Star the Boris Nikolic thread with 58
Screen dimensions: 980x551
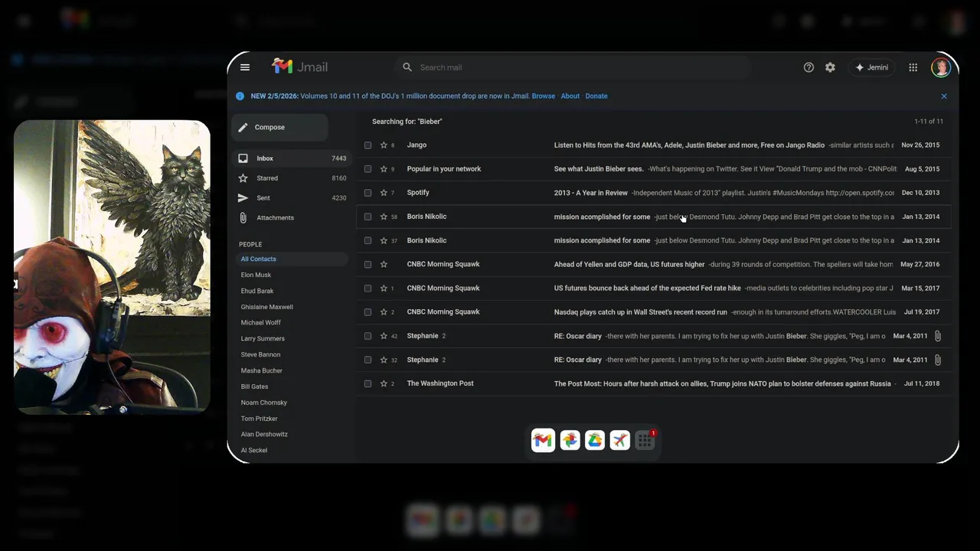(x=384, y=217)
